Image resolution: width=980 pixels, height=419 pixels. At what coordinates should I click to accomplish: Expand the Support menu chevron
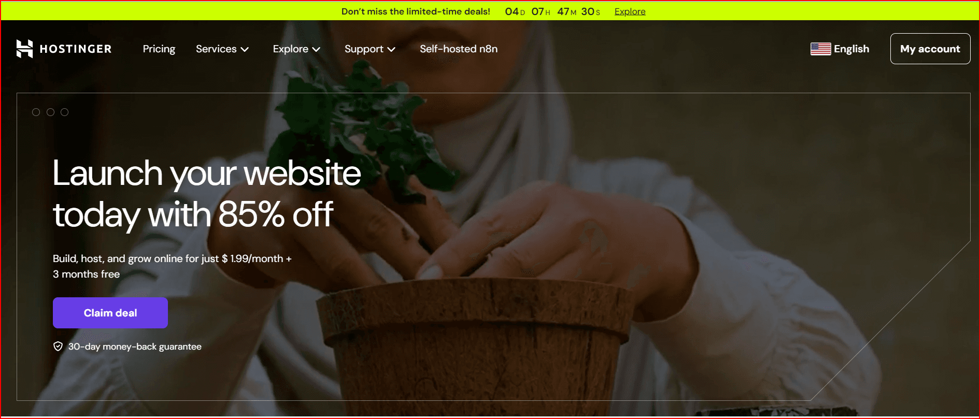391,49
